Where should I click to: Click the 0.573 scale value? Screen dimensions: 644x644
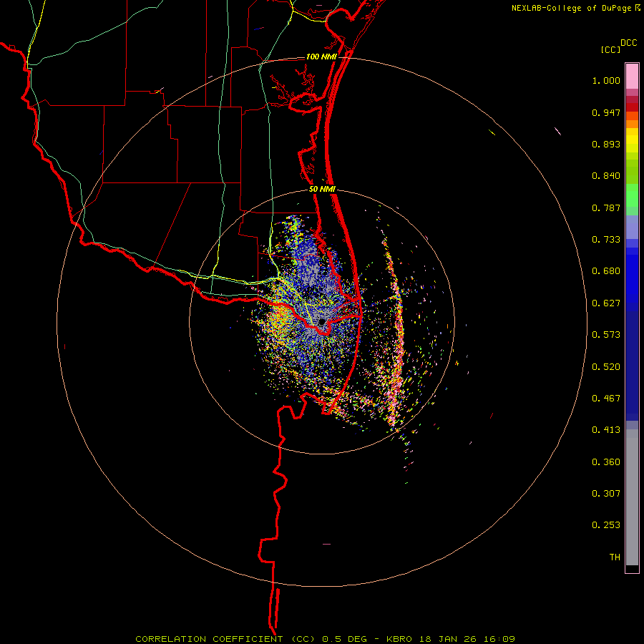point(606,335)
